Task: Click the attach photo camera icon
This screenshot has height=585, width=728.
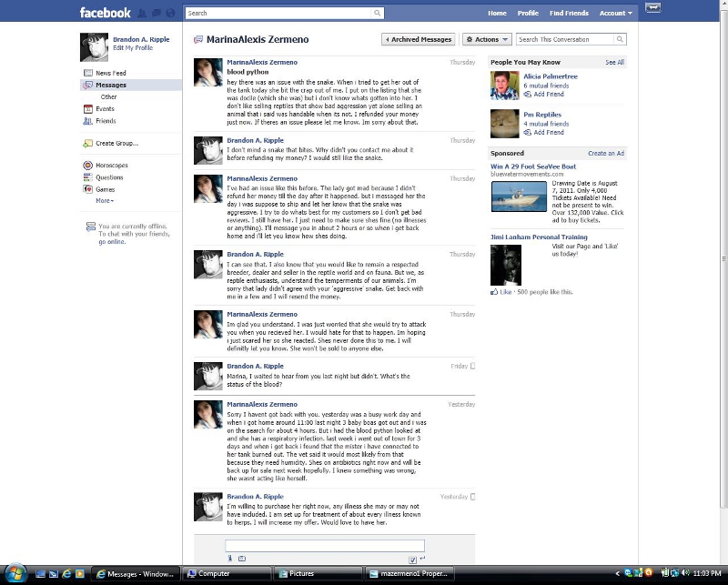Action: [242, 559]
